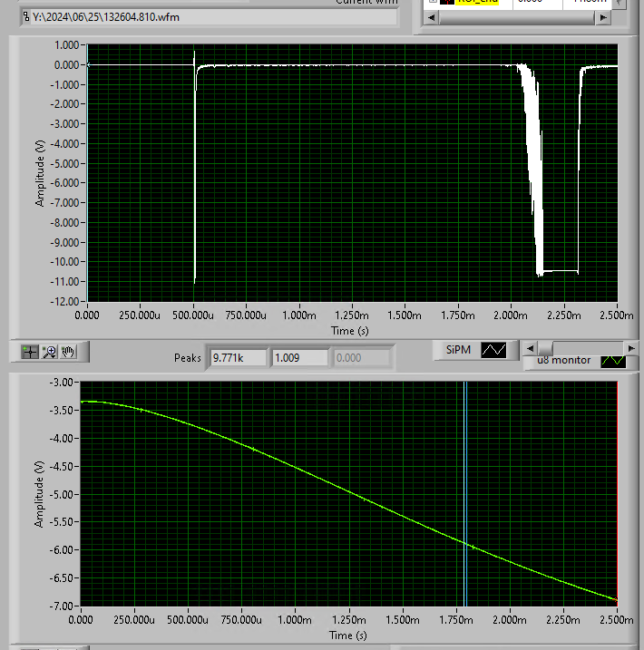Click the lower graph's Time (s) axis label
Viewport: 644px width, 650px height.
click(x=348, y=635)
